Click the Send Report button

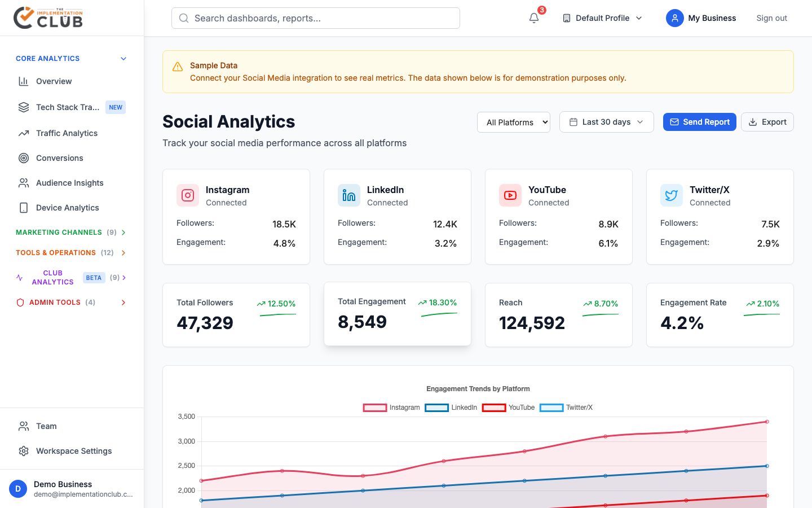[699, 122]
